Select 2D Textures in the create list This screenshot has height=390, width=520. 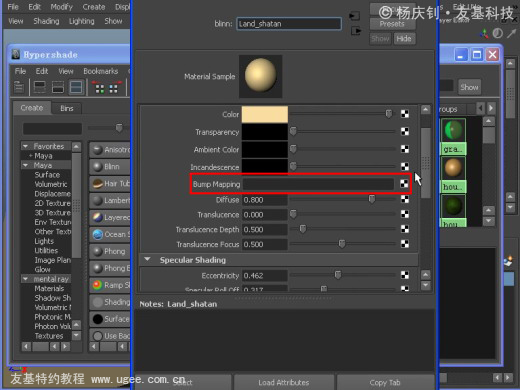click(52, 203)
